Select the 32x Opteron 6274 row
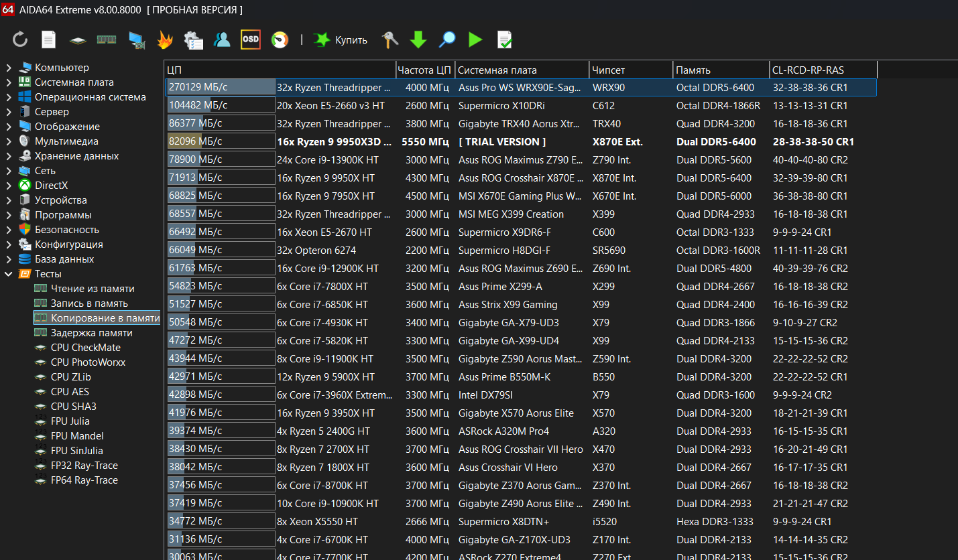The height and width of the screenshot is (560, 958). pos(521,251)
